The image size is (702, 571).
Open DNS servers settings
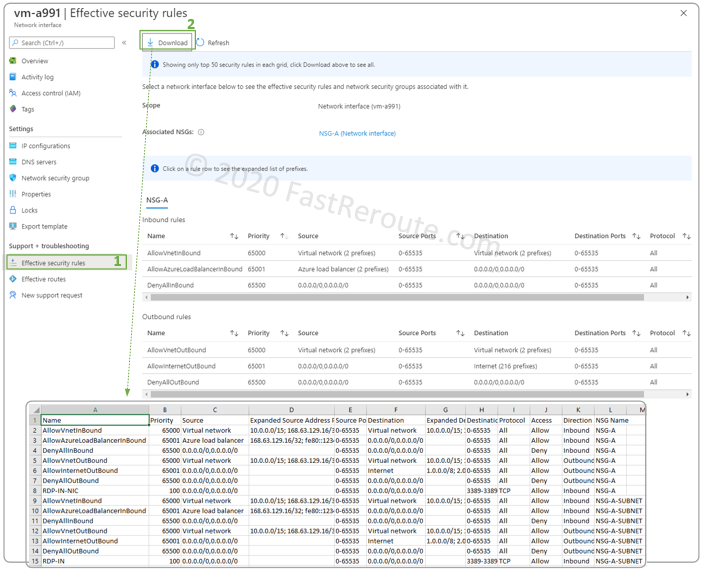click(39, 162)
